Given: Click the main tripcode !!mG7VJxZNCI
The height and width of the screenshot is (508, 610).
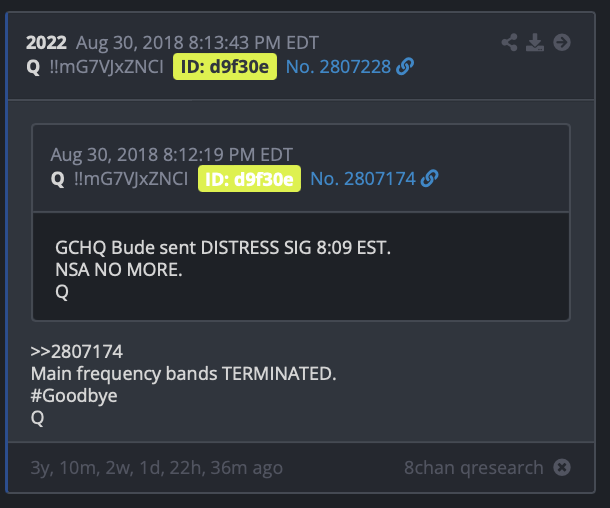Looking at the screenshot, I should tap(107, 67).
